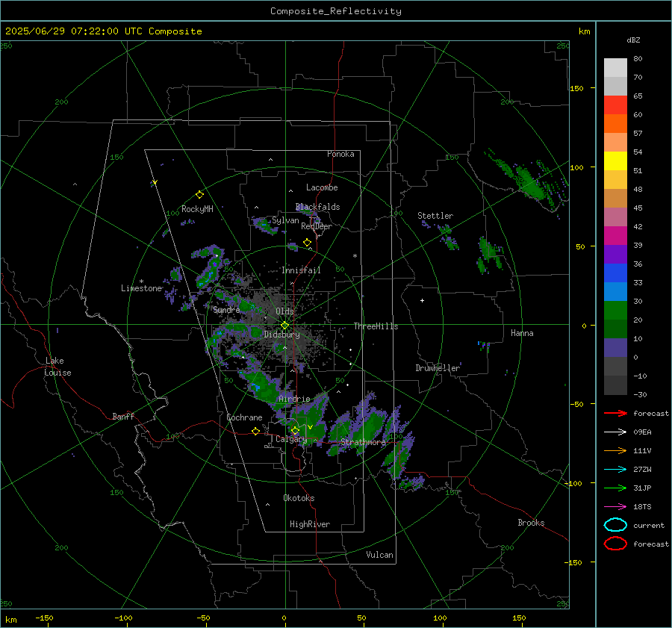The height and width of the screenshot is (628, 672).
Task: Click the white 09EA arrow in legend
Action: pyautogui.click(x=615, y=432)
